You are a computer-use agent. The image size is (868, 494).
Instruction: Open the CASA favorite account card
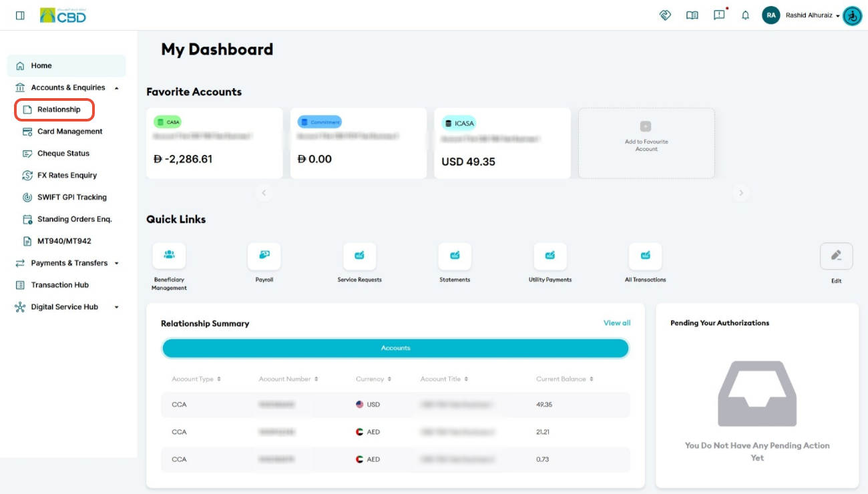click(214, 144)
